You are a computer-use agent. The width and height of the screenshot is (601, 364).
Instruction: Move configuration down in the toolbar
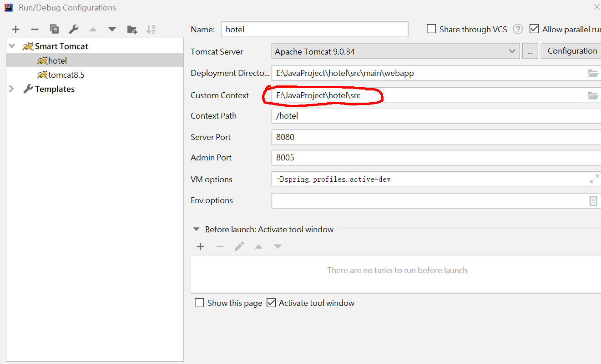[x=112, y=30]
